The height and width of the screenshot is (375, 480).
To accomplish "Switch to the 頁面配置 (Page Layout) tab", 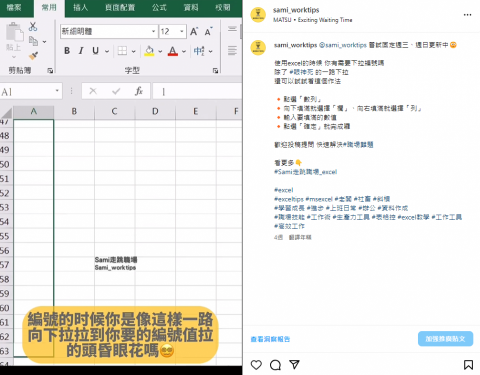I will [120, 7].
